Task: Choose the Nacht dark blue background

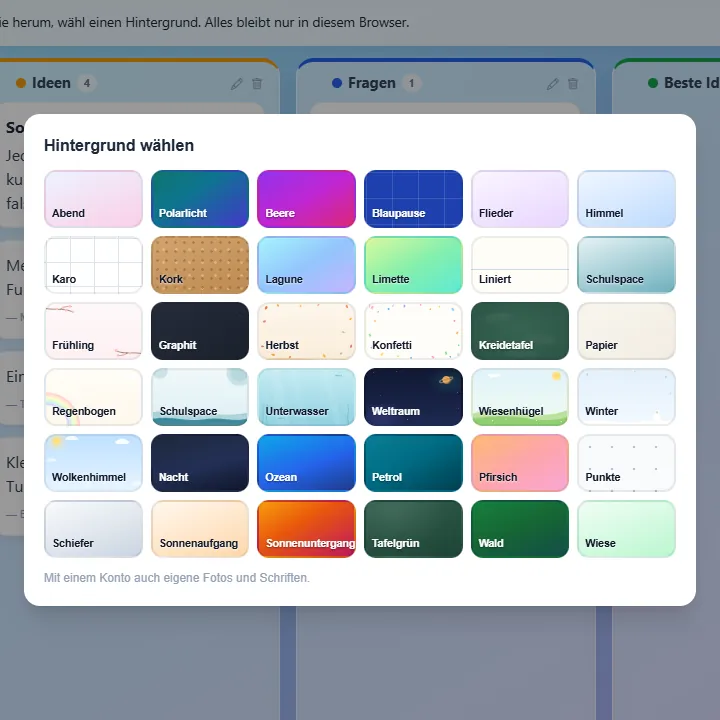Action: [x=200, y=463]
